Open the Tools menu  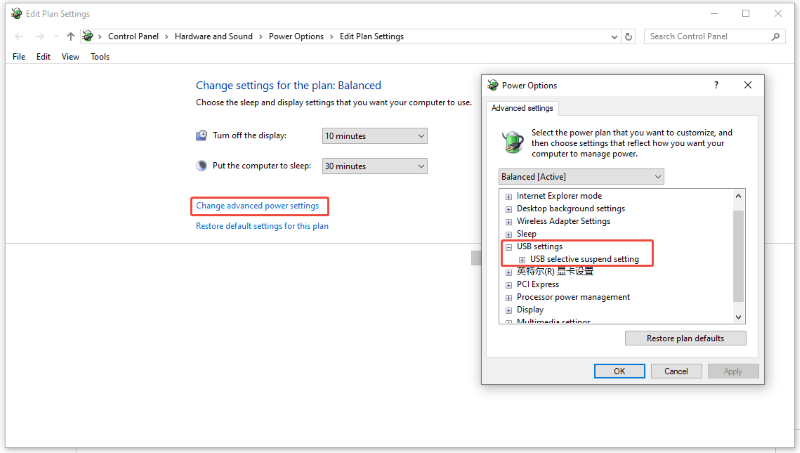[100, 57]
